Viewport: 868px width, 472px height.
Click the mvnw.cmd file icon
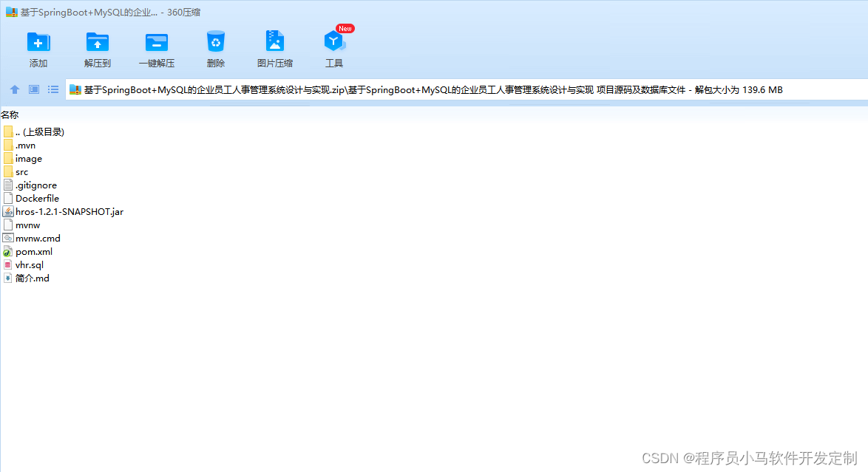(x=7, y=238)
